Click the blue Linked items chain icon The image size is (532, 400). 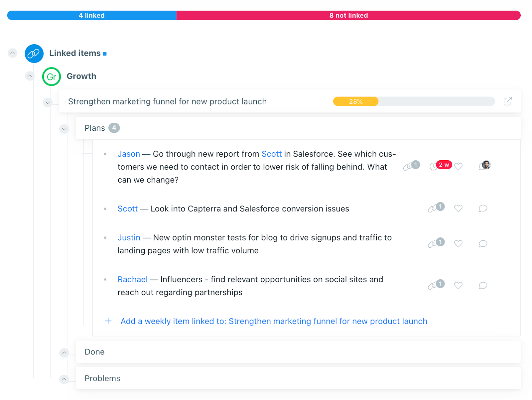pyautogui.click(x=34, y=54)
